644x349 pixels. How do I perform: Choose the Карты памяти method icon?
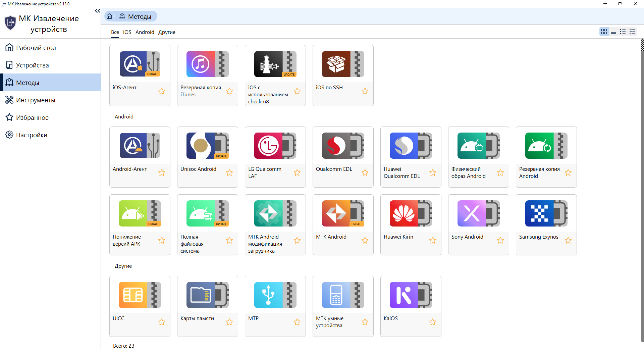(208, 295)
